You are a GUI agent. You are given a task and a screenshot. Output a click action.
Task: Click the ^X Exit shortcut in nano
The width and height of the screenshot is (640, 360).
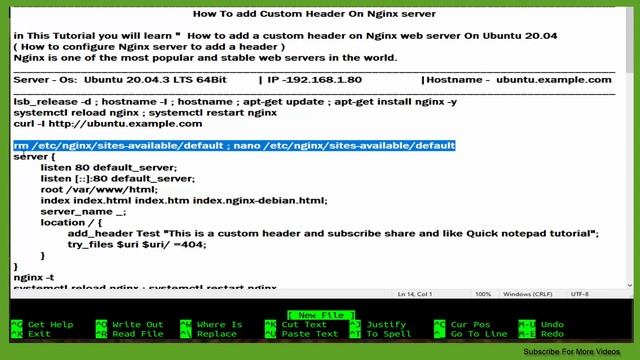tap(31, 334)
